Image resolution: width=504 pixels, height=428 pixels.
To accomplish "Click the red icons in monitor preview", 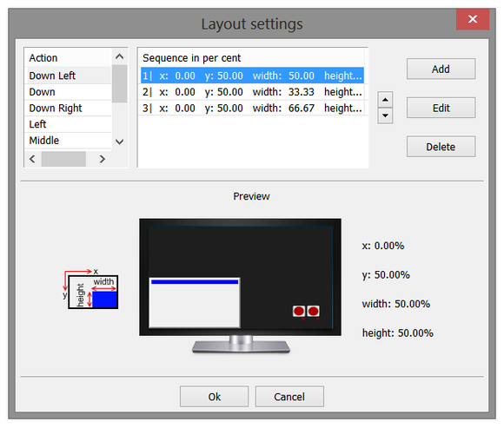I will (306, 312).
